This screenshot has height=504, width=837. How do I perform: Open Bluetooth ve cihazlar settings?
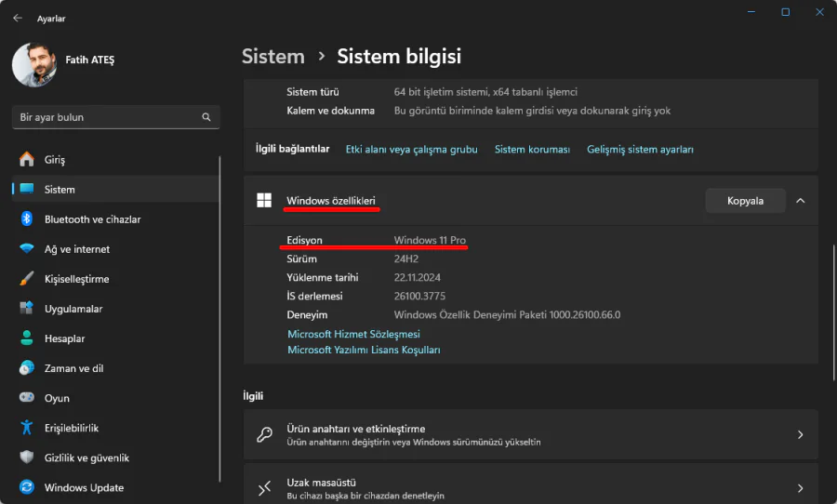[x=114, y=219]
